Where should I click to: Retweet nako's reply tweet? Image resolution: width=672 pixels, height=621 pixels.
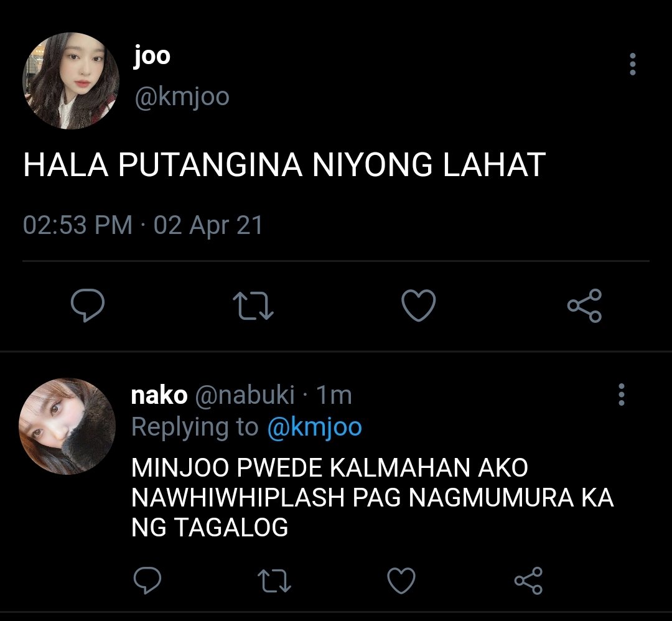point(274,581)
